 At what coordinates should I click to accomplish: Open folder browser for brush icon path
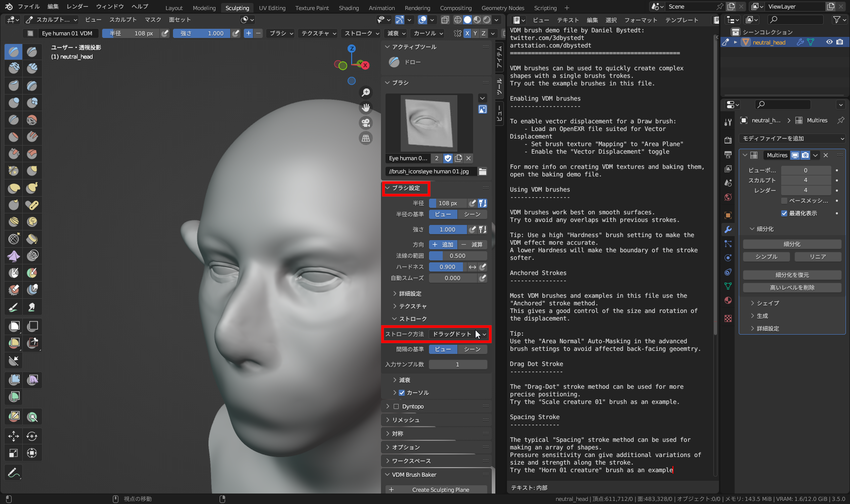(482, 171)
